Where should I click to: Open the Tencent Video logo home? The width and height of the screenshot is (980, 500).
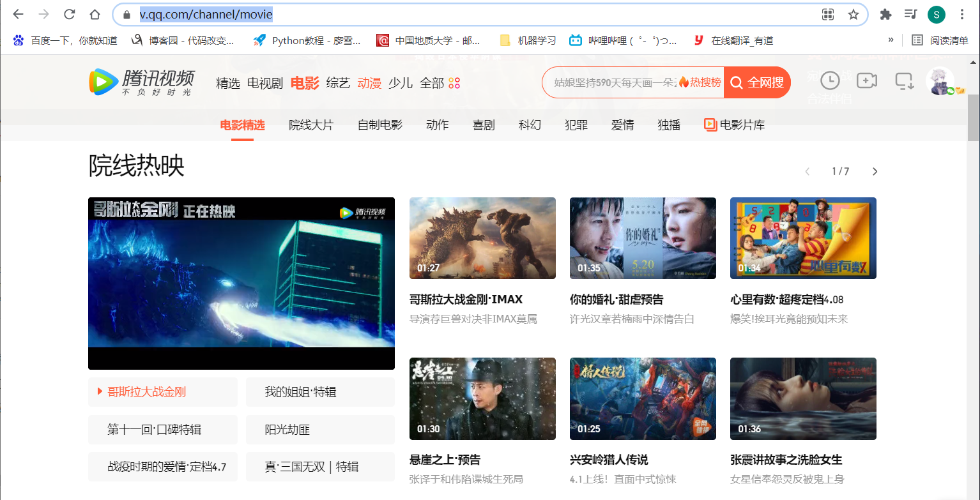click(x=141, y=82)
